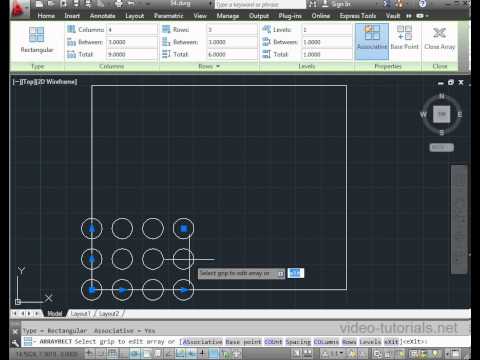Click the Levels count input field
480x360 pixels.
point(327,29)
